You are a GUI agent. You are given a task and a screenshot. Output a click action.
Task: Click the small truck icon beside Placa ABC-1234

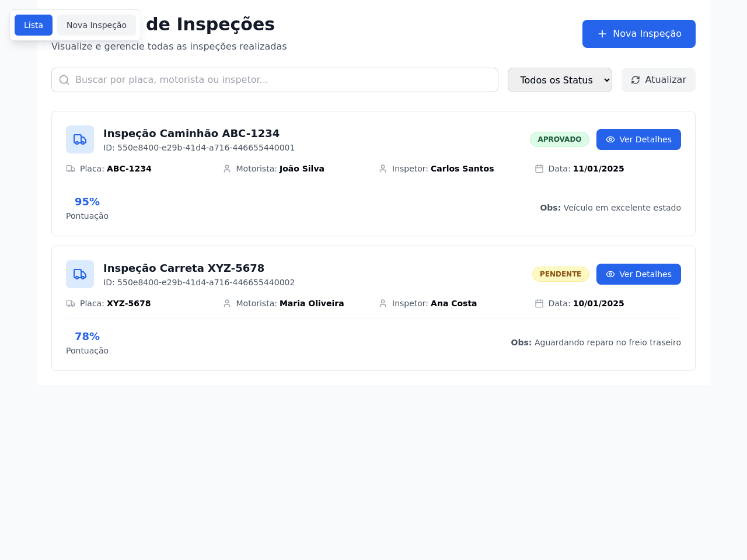(x=71, y=169)
